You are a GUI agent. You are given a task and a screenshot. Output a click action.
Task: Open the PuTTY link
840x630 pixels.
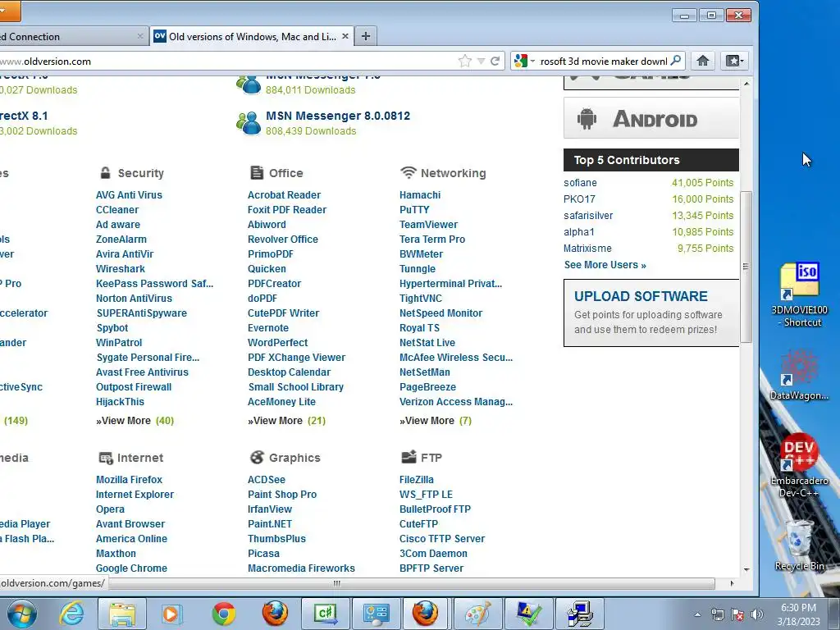(414, 210)
